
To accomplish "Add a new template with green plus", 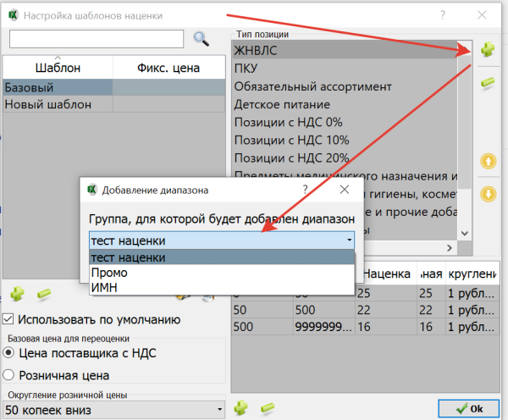I will [x=17, y=294].
